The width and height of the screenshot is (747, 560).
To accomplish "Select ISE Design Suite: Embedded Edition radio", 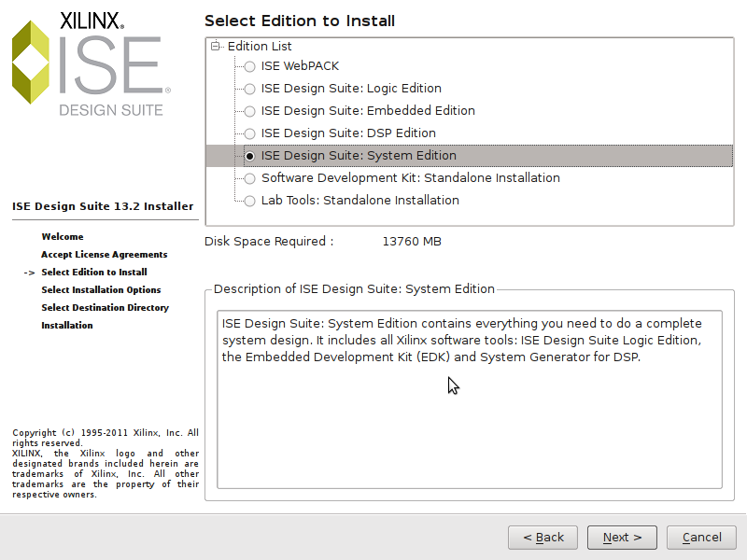I will click(249, 111).
